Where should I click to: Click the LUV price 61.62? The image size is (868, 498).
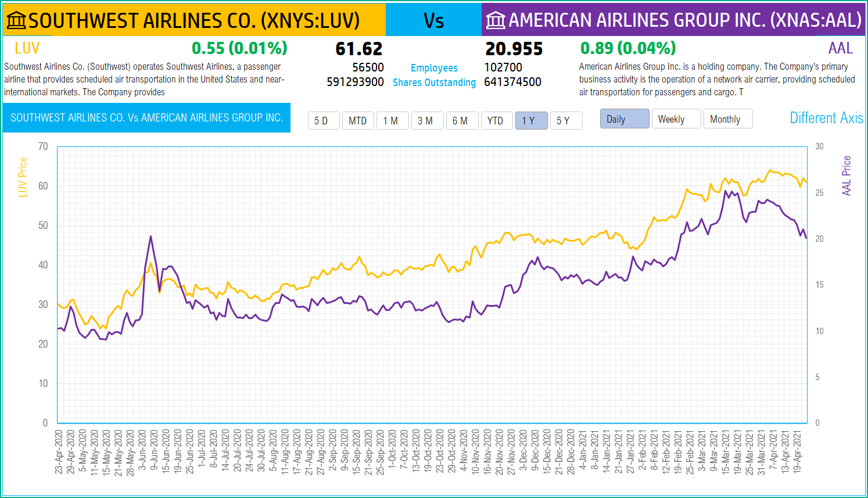click(359, 49)
